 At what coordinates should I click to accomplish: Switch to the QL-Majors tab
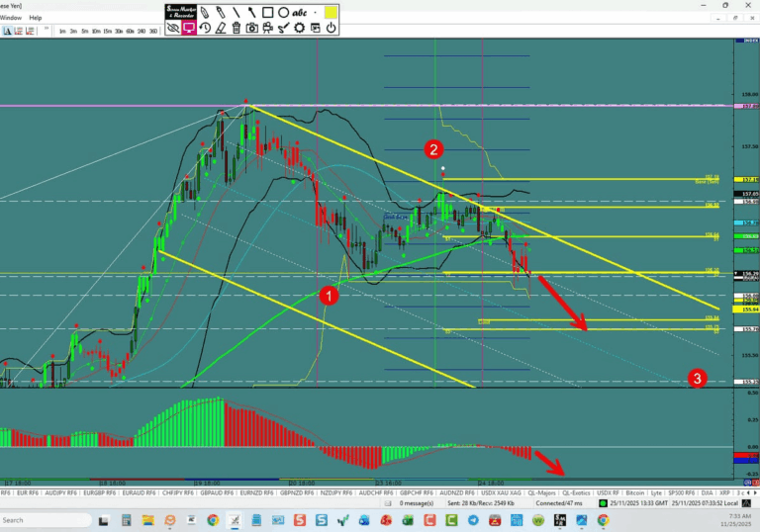541,492
